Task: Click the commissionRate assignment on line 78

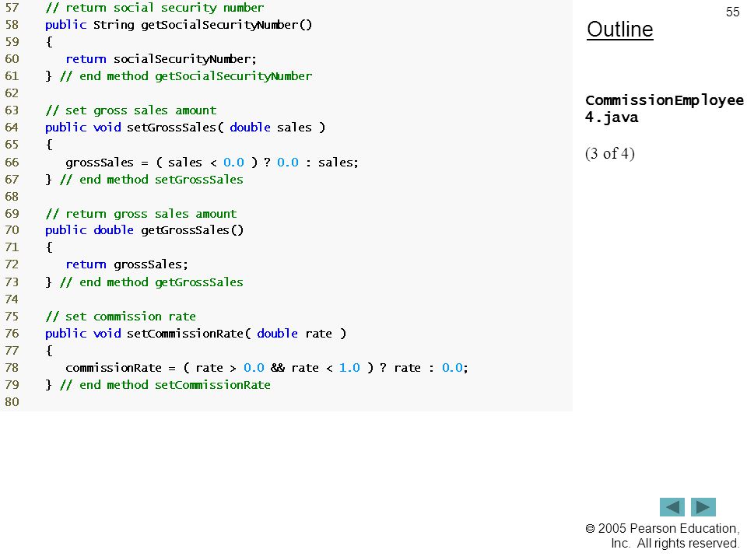Action: point(267,368)
